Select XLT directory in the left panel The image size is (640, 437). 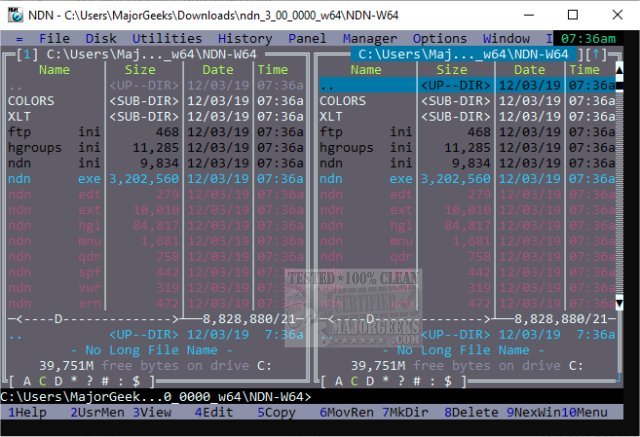pyautogui.click(x=156, y=116)
